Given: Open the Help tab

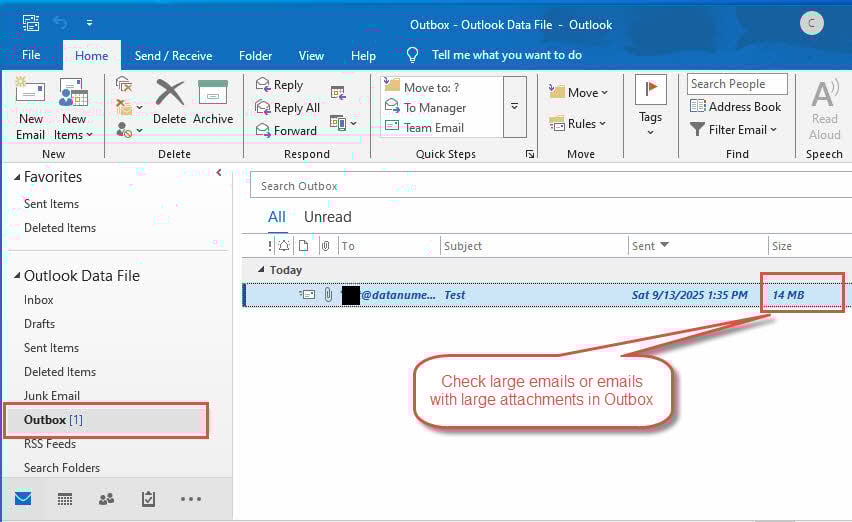Looking at the screenshot, I should tap(363, 55).
